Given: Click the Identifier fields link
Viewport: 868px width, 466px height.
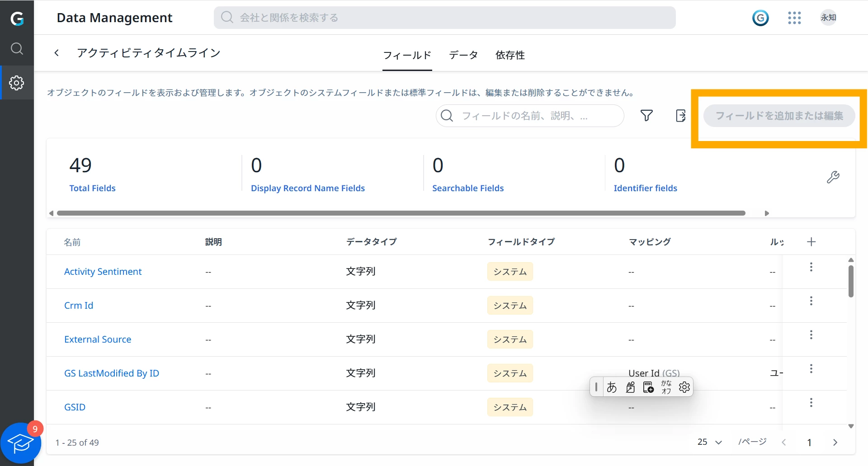Looking at the screenshot, I should pyautogui.click(x=645, y=188).
